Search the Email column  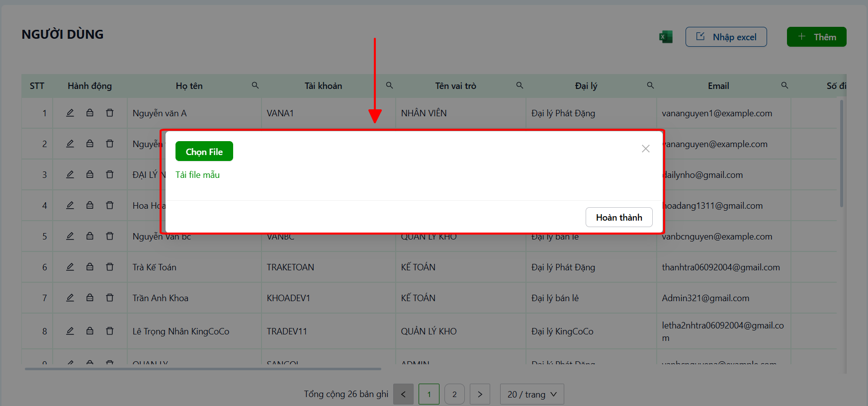784,85
